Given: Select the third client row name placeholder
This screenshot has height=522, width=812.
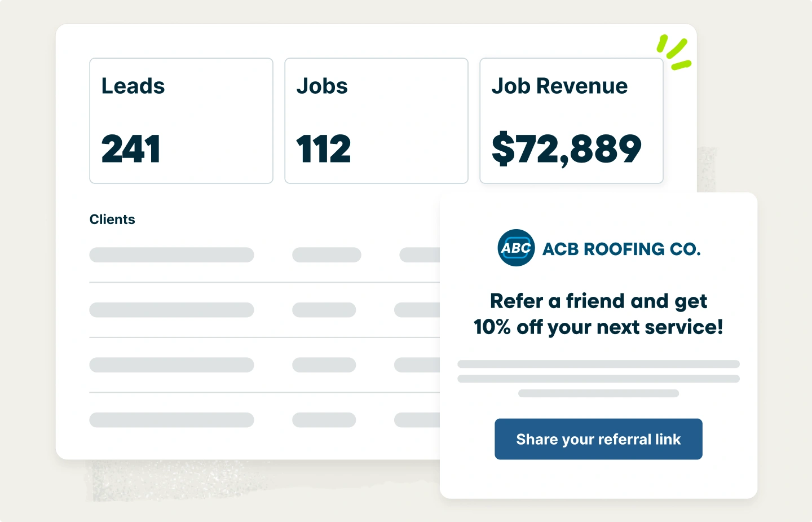Looking at the screenshot, I should 171,365.
